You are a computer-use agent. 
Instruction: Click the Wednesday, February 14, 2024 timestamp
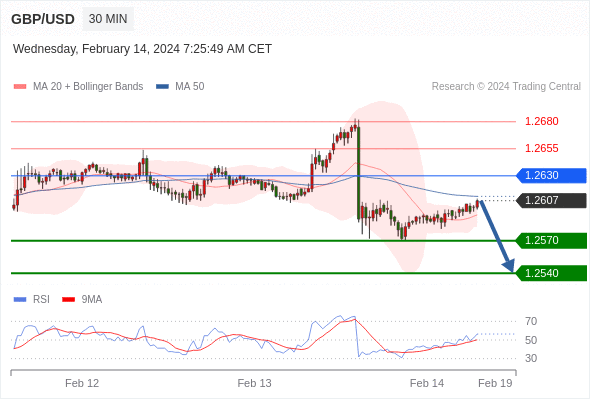[x=142, y=49]
